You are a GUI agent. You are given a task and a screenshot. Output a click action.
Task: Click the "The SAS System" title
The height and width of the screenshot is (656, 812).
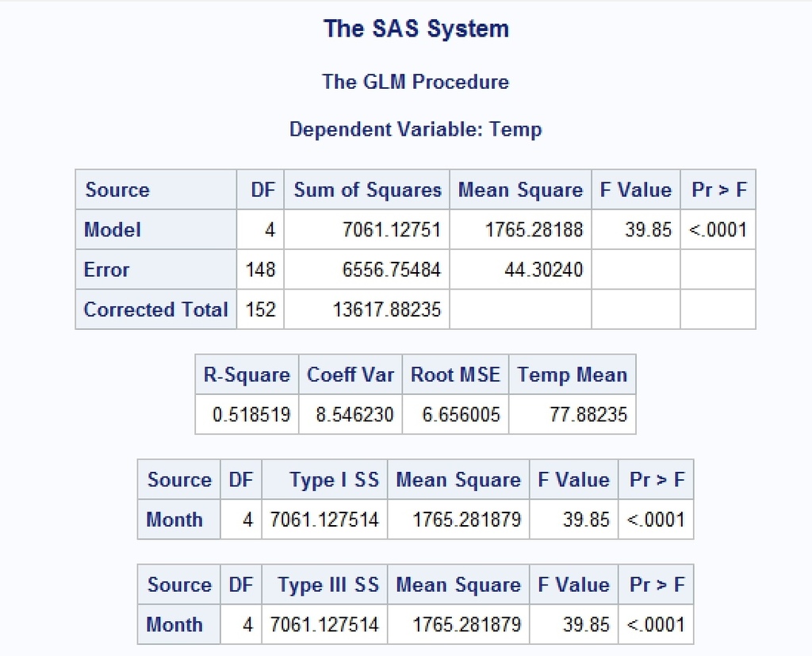click(x=416, y=29)
